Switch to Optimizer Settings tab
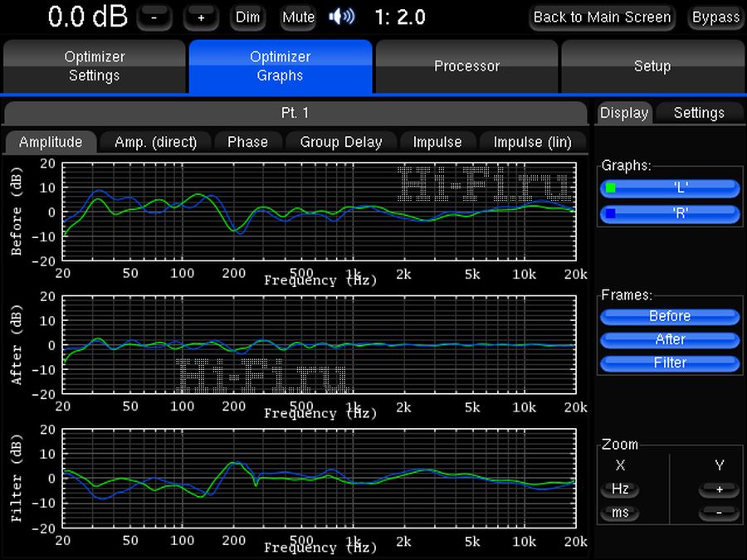This screenshot has width=747, height=560. tap(95, 66)
